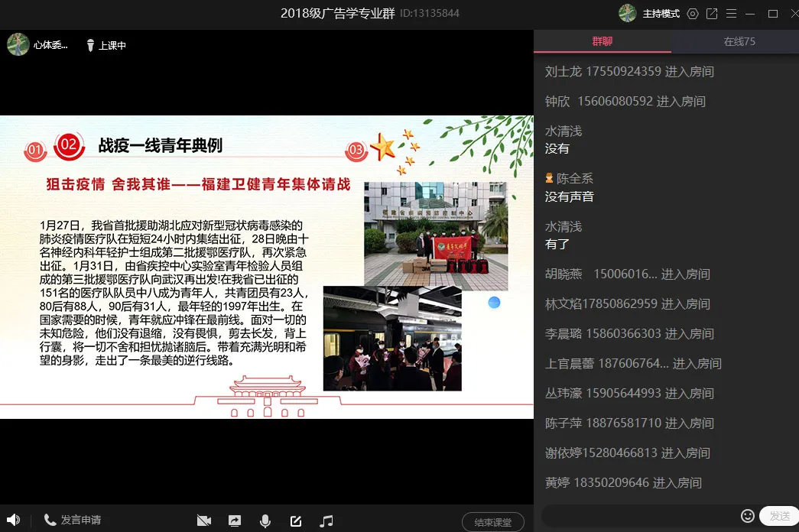Expand the hamburger menu in title bar
799x532 pixels.
tap(731, 14)
